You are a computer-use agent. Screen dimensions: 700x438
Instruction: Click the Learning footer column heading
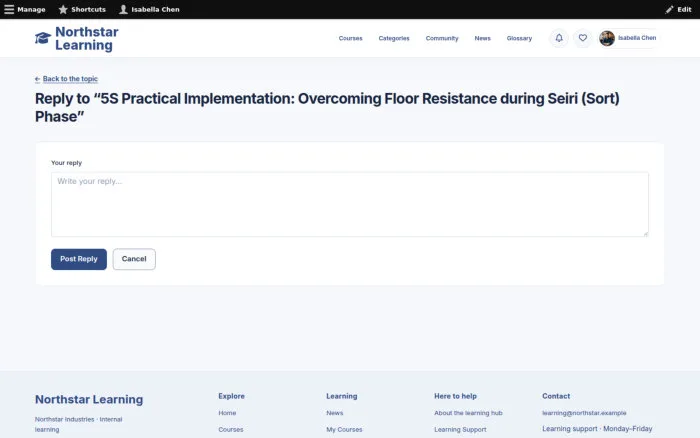(x=342, y=396)
